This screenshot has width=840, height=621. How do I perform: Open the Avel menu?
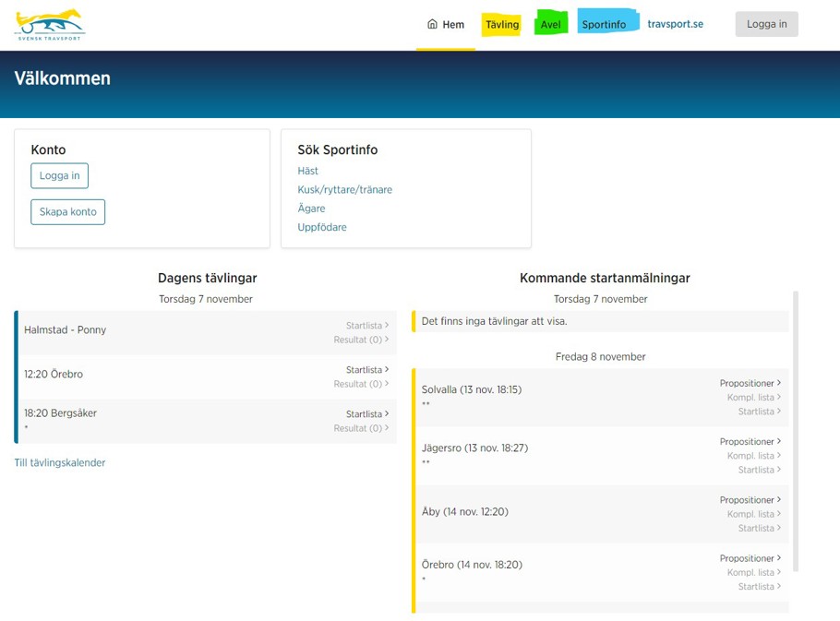pyautogui.click(x=551, y=25)
